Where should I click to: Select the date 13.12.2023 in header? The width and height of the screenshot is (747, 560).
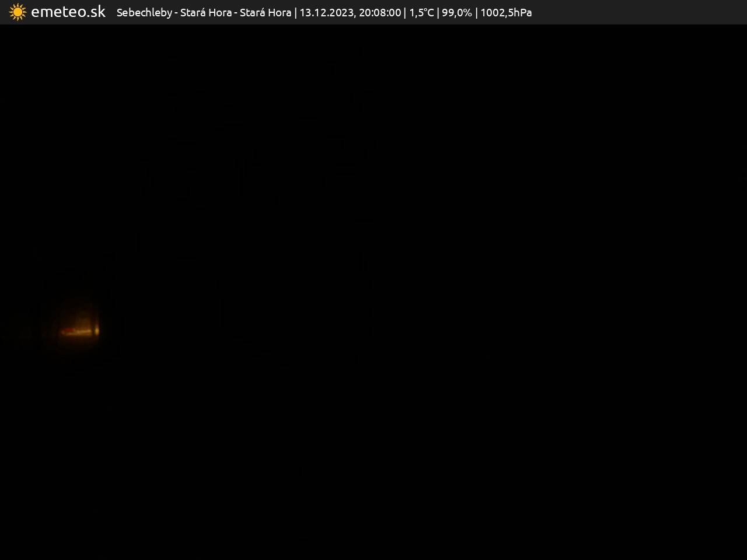326,13
